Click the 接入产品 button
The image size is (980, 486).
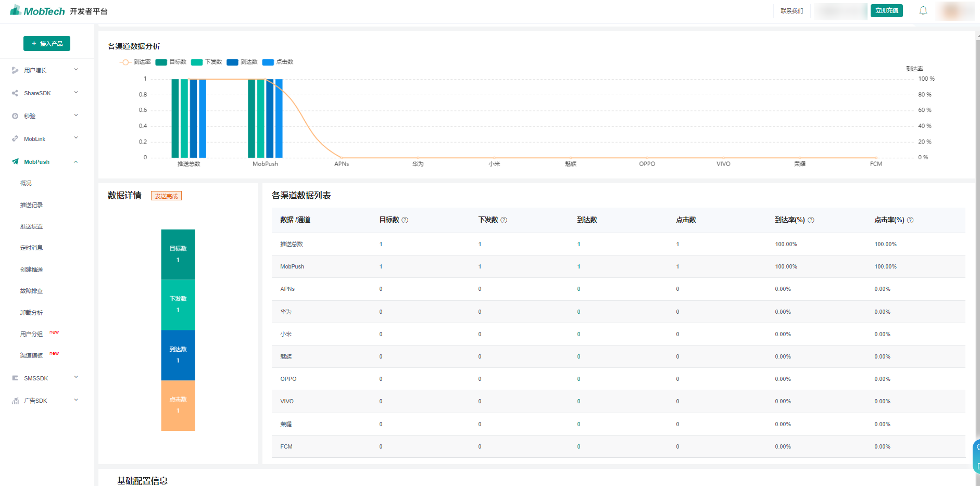[47, 44]
